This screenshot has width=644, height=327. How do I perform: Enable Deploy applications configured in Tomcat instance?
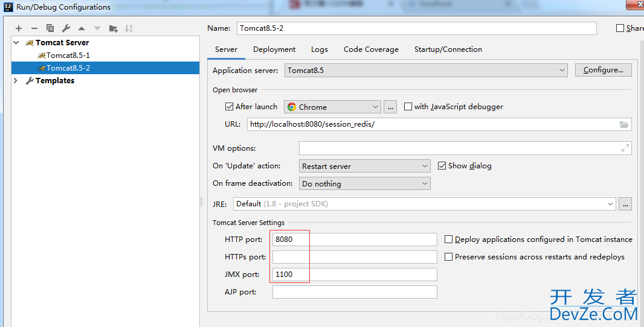(x=448, y=239)
